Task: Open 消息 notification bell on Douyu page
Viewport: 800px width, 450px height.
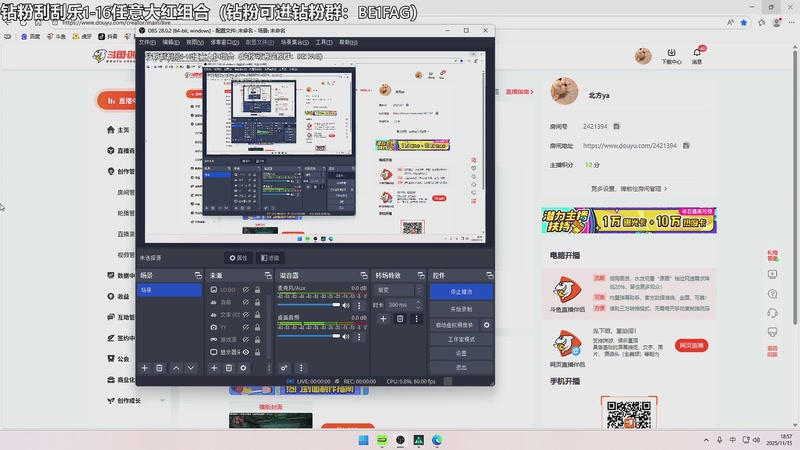Action: (x=697, y=55)
